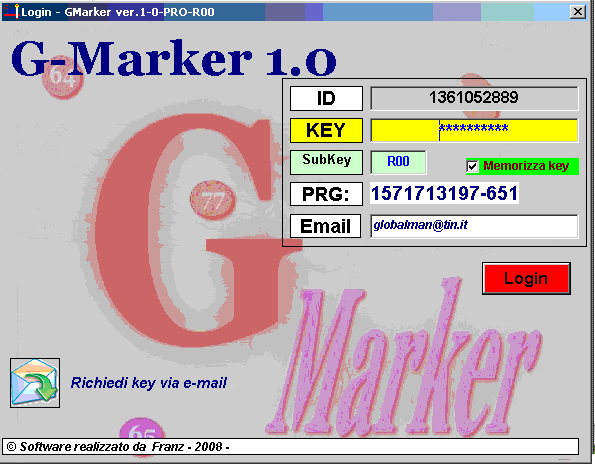Image resolution: width=595 pixels, height=465 pixels.
Task: Click the SubKey R00 value field
Action: 398,162
